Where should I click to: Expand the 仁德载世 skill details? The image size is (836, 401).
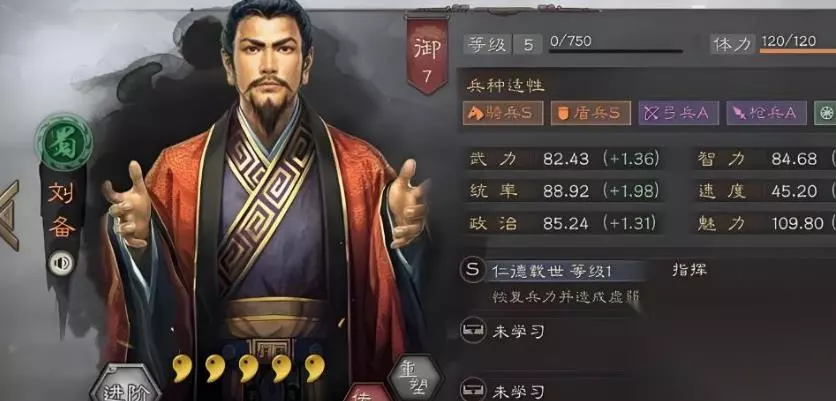click(551, 271)
